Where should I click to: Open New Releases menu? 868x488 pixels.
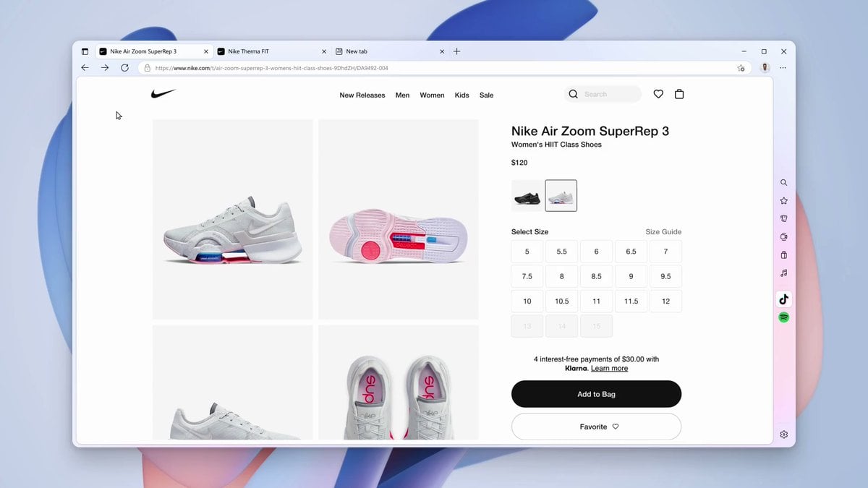(x=362, y=95)
